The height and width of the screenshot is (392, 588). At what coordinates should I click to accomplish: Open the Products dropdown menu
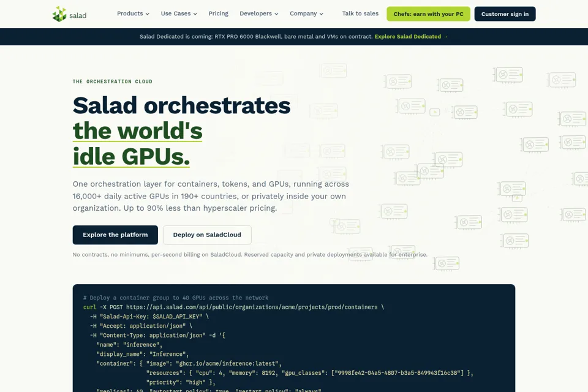133,13
